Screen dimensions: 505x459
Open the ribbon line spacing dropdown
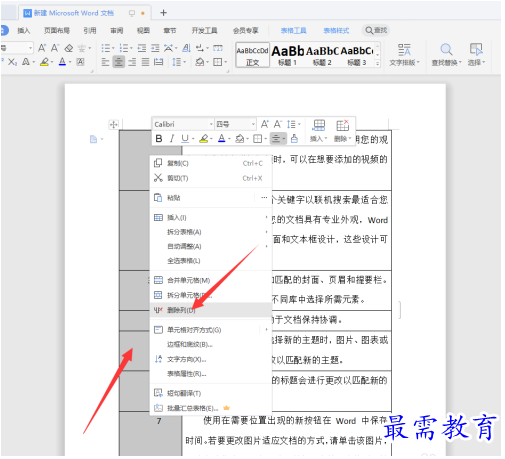tap(184, 62)
